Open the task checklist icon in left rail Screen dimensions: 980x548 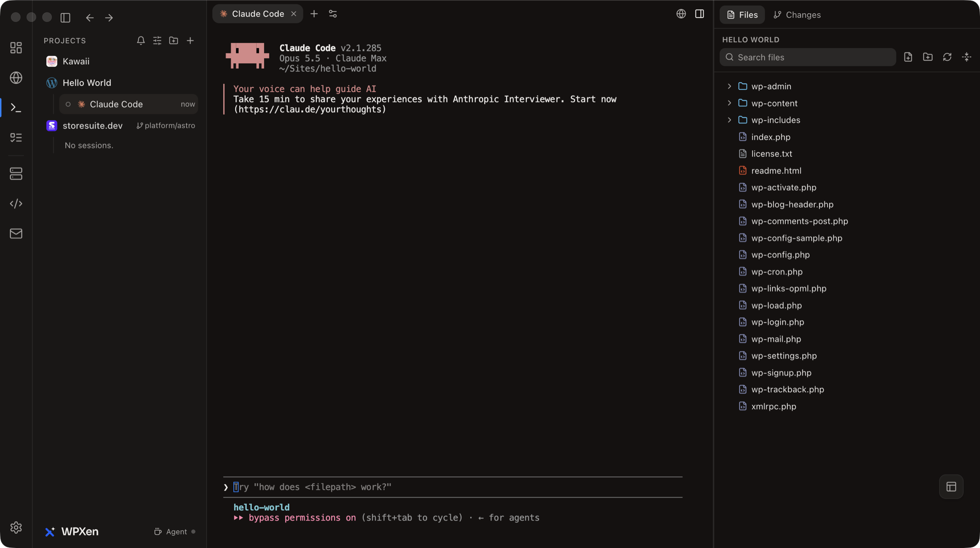(16, 137)
